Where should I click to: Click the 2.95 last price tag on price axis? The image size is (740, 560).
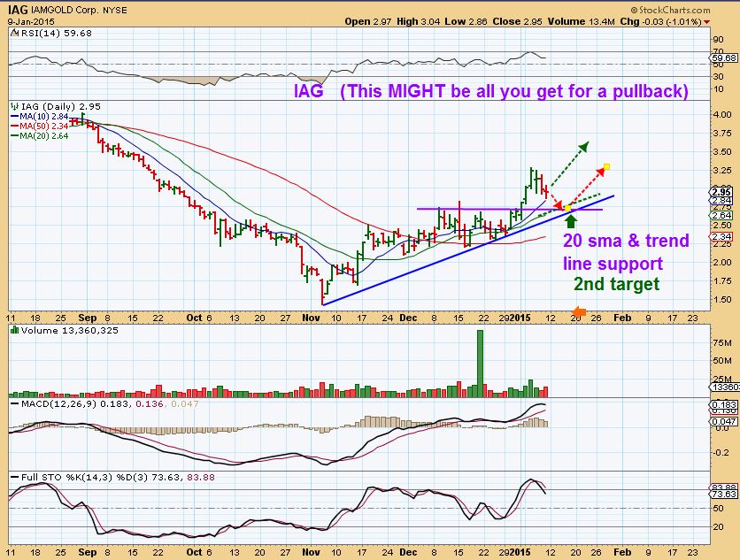click(721, 192)
